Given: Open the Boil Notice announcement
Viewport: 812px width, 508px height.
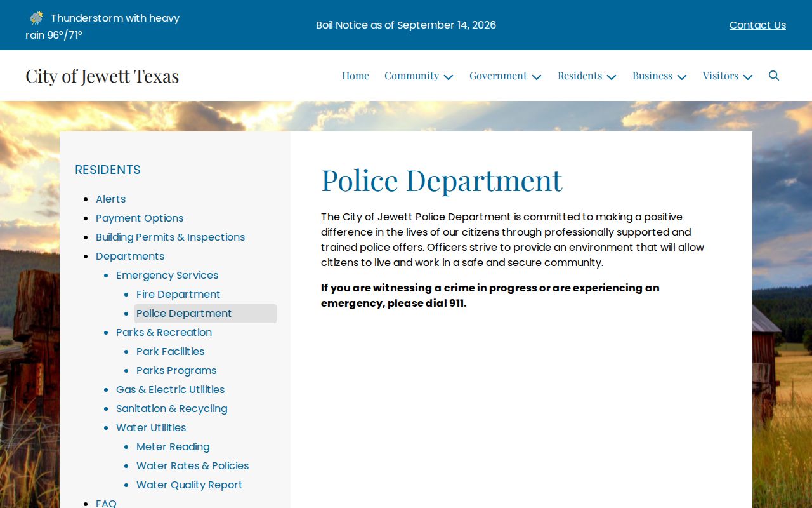Looking at the screenshot, I should pos(406,25).
